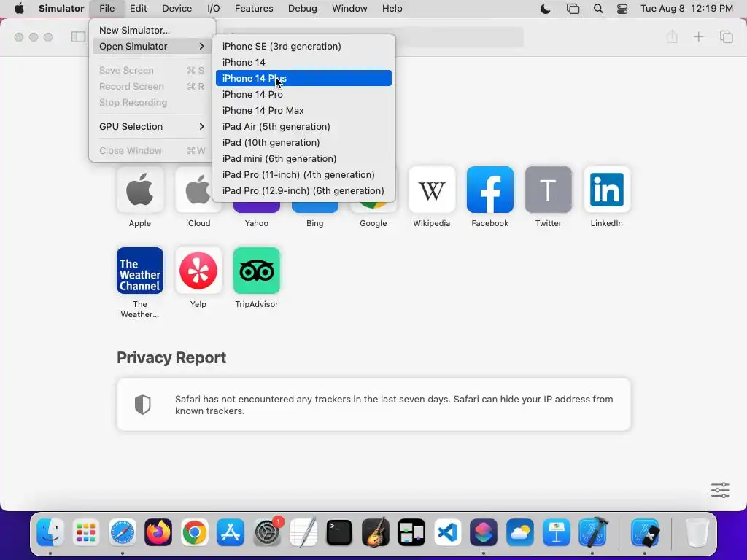
Task: Open the Apple menu
Action: tap(19, 9)
